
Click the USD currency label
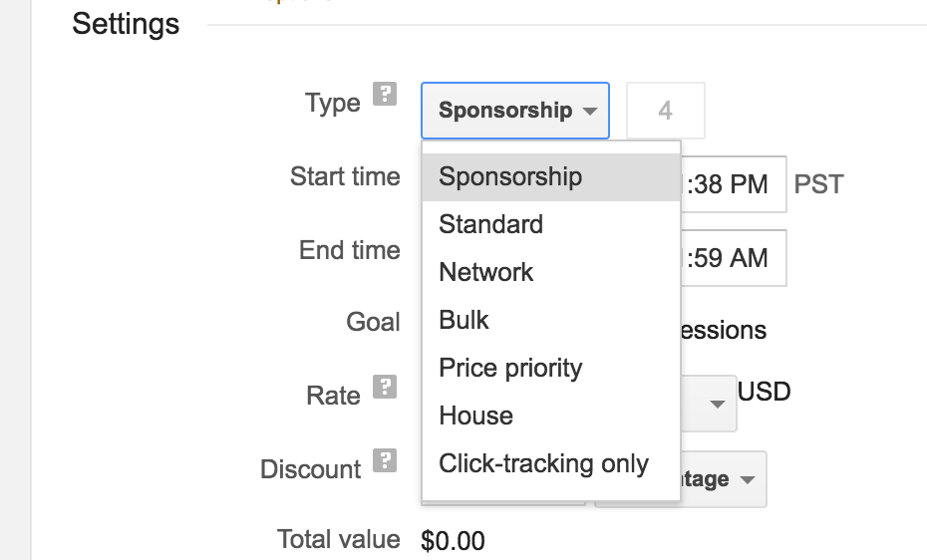click(765, 392)
